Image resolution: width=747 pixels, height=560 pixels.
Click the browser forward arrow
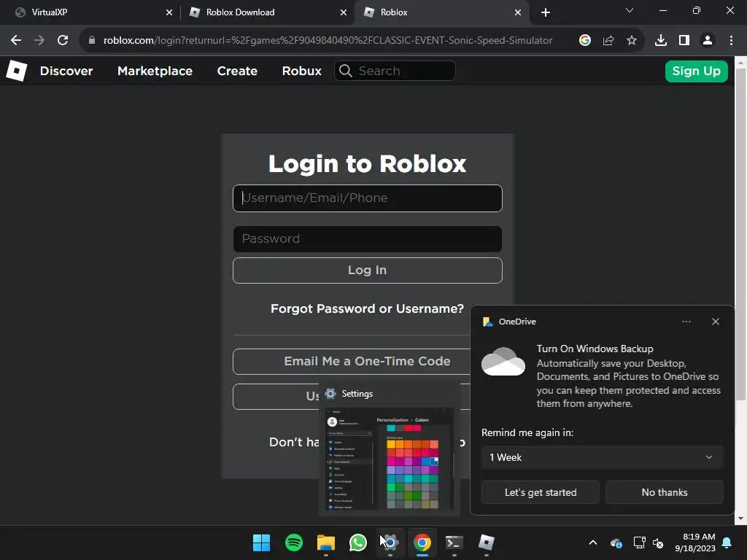click(x=39, y=41)
